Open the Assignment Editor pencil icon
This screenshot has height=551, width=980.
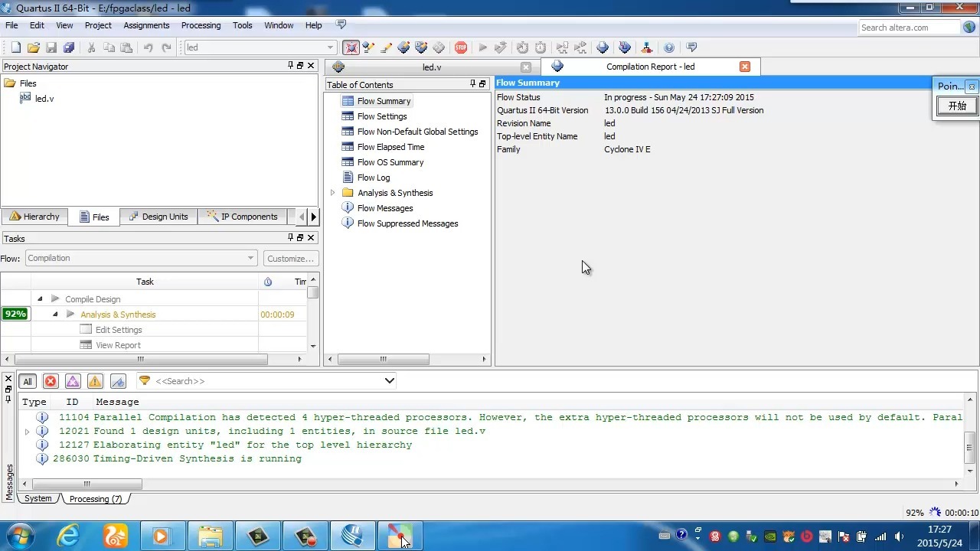386,47
